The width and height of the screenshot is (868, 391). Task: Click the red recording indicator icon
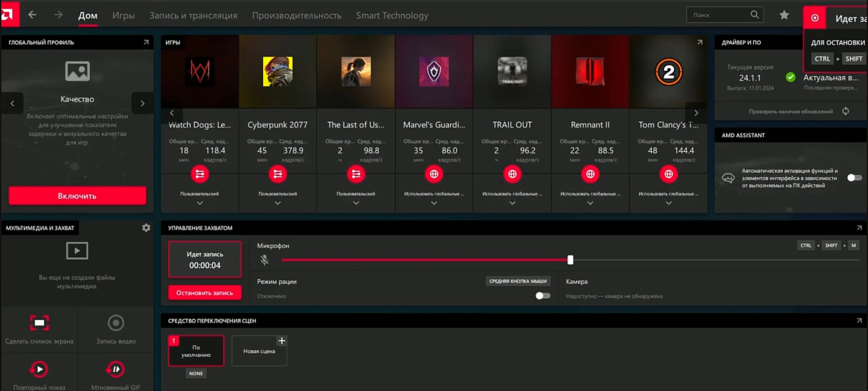815,18
